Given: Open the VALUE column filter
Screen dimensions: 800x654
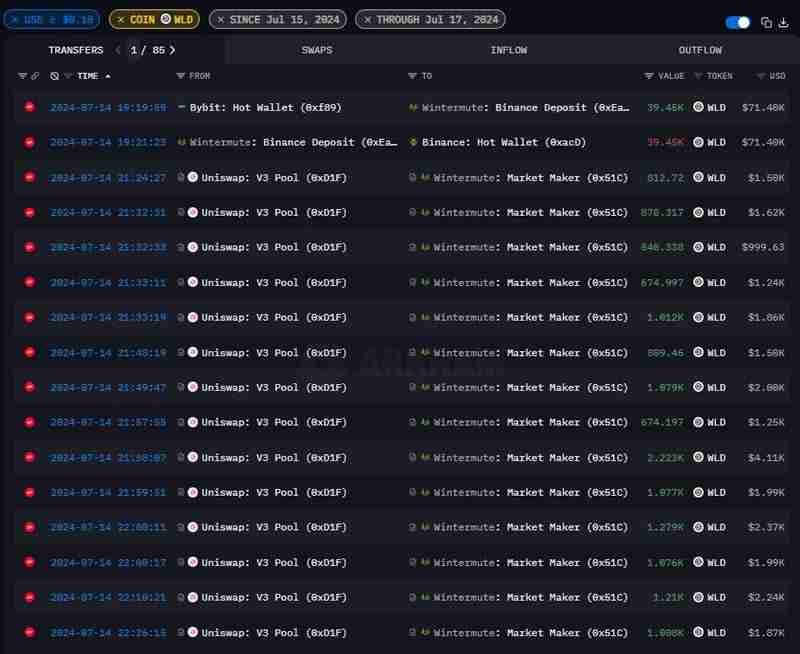Looking at the screenshot, I should (x=649, y=76).
